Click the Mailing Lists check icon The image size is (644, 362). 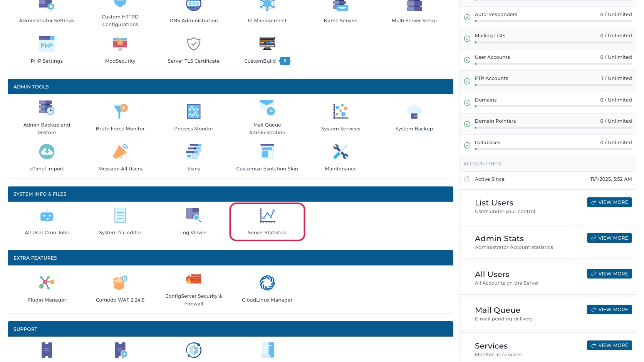click(467, 38)
